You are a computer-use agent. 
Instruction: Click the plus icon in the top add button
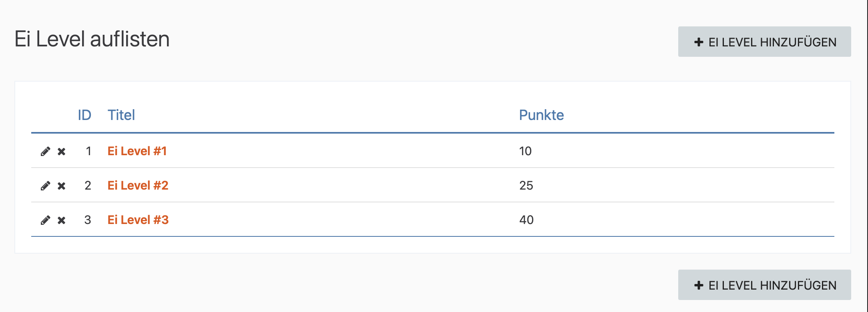pos(699,42)
